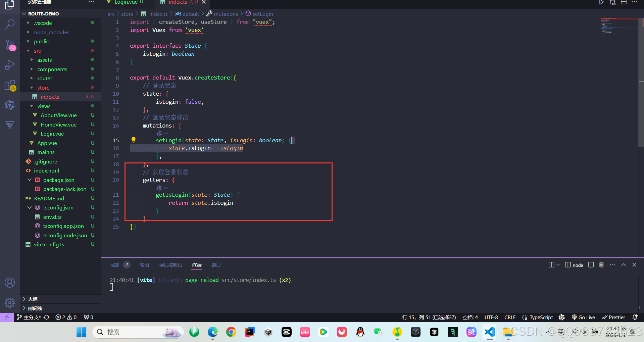Maximize the panel with the up chevron

point(624,265)
